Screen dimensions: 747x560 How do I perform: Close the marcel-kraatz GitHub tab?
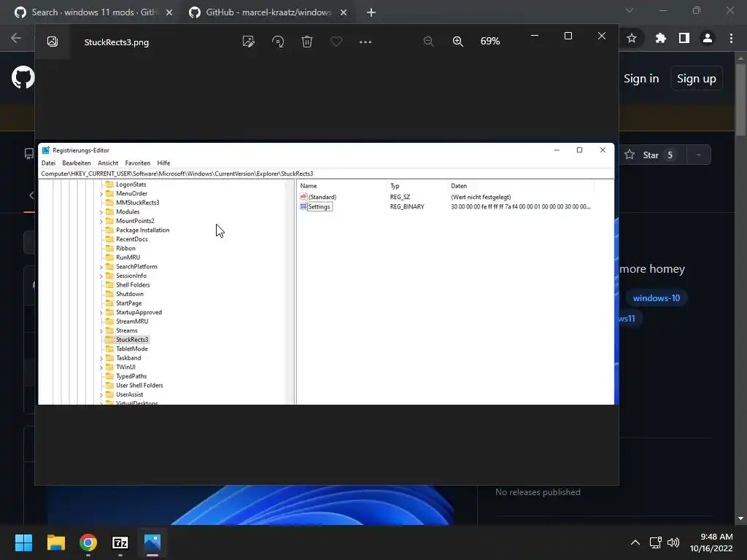point(344,12)
